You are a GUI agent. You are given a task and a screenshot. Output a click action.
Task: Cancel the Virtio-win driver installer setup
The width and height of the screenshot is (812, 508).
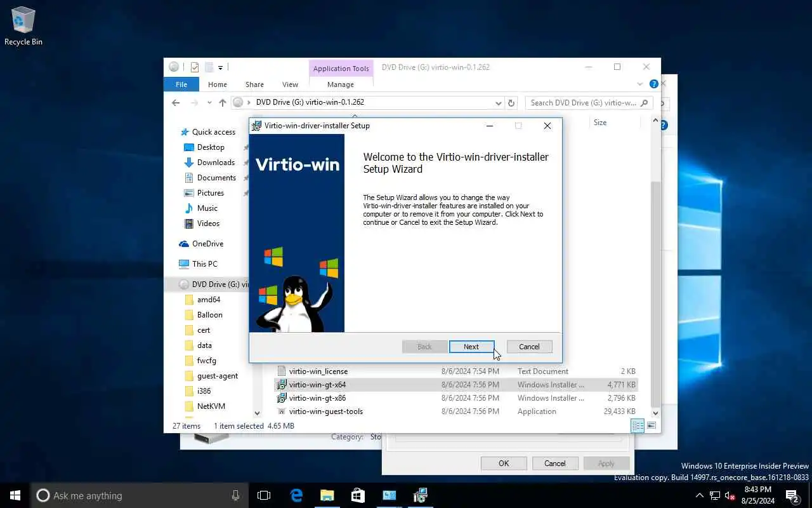[x=529, y=347]
